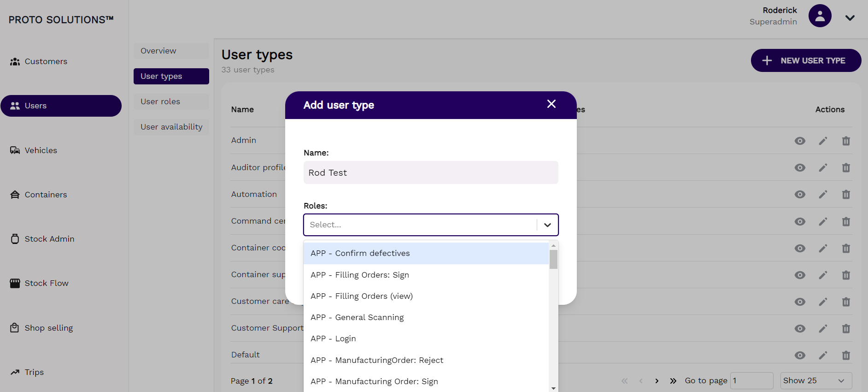Delete the Container supervisor row

tap(846, 275)
